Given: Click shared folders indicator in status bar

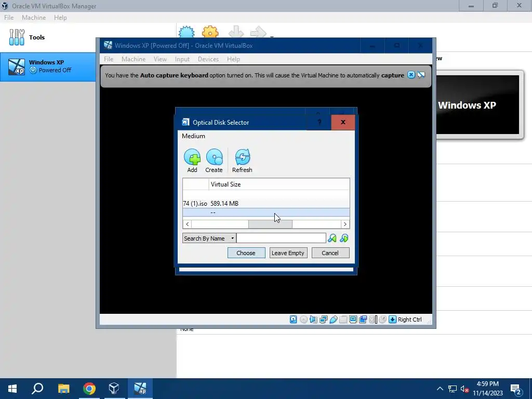Looking at the screenshot, I should 343,320.
